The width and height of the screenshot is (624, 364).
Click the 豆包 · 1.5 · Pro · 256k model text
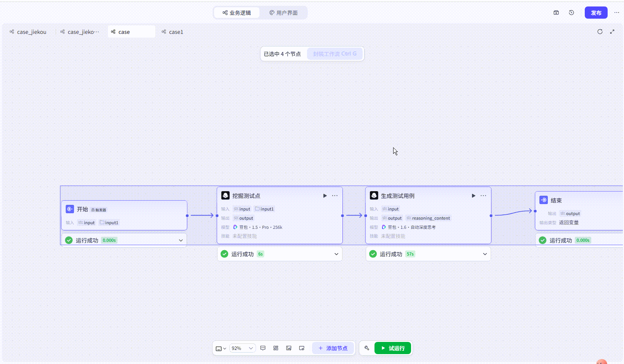pos(261,227)
